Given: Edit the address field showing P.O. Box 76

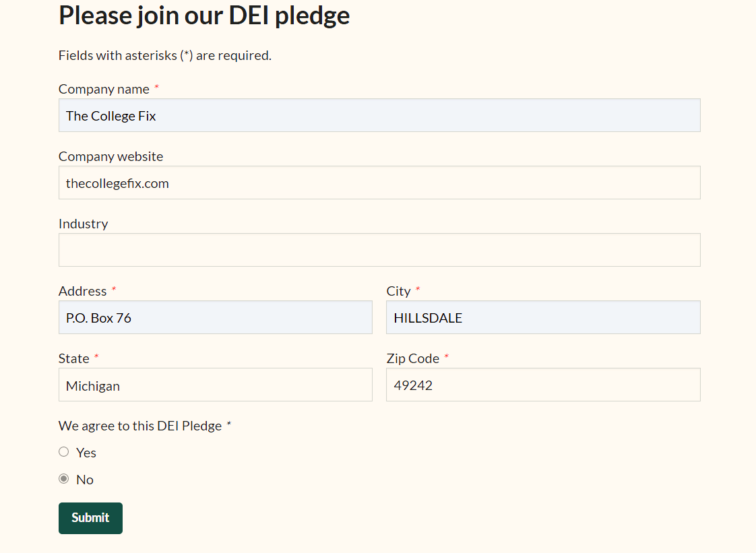Looking at the screenshot, I should [x=216, y=317].
